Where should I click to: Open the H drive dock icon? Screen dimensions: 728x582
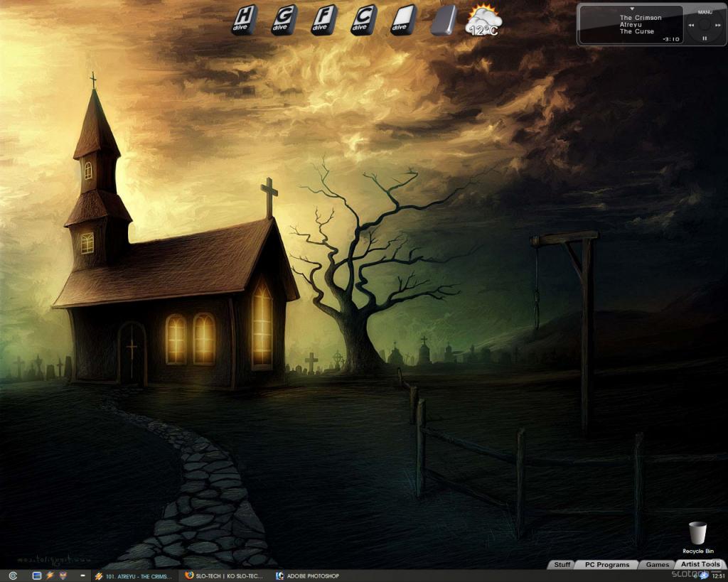(245, 20)
